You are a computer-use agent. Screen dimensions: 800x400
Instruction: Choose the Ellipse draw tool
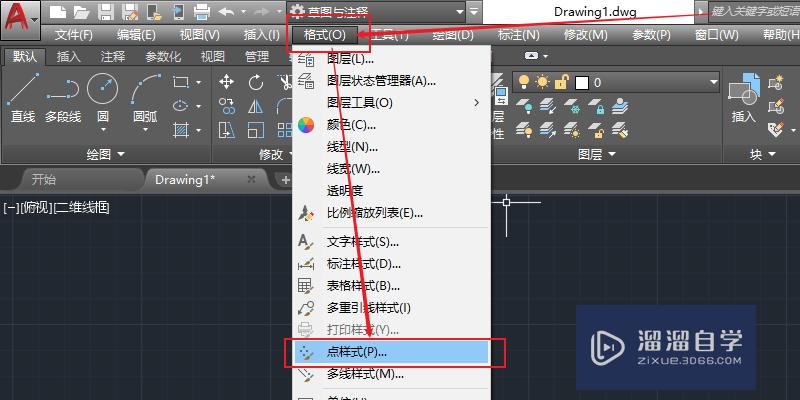(181, 106)
